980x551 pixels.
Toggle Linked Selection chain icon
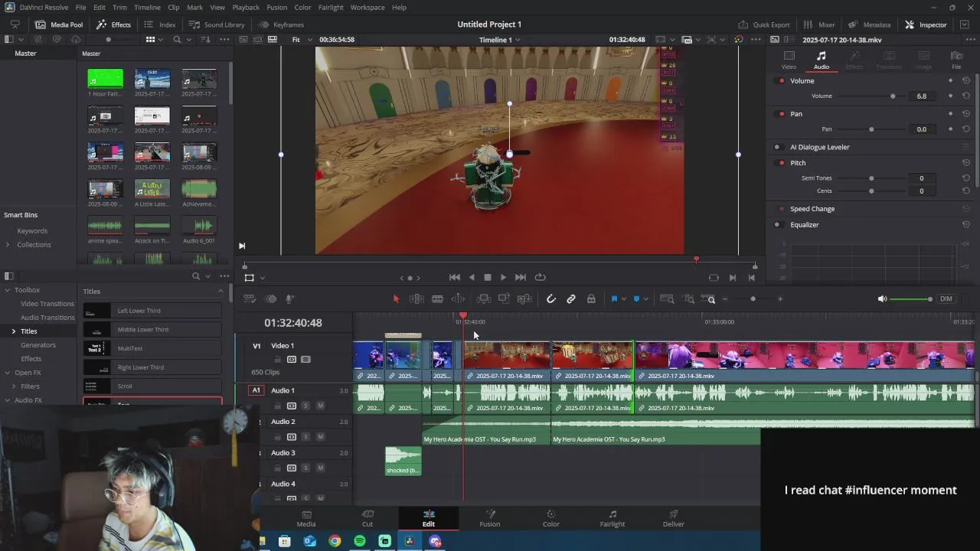(571, 299)
